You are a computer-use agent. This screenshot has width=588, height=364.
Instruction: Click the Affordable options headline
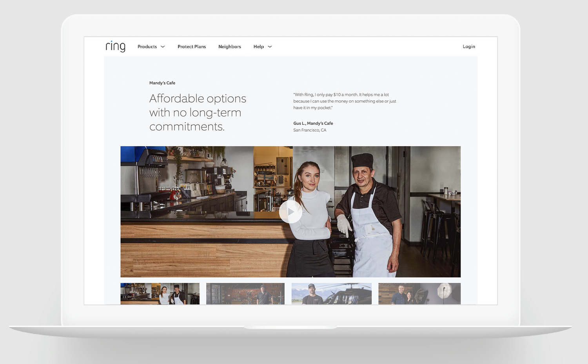coord(198,112)
